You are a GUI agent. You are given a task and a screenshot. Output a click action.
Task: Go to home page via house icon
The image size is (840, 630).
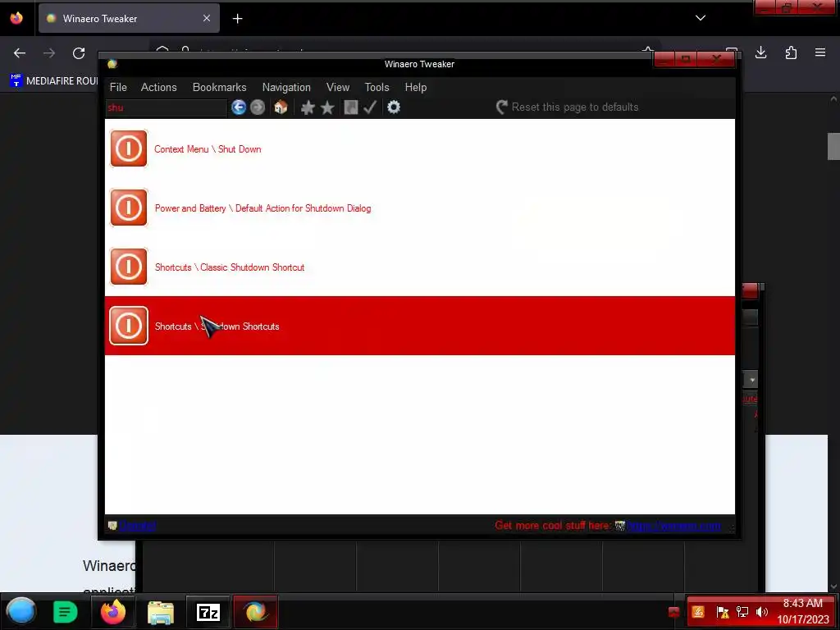[281, 107]
